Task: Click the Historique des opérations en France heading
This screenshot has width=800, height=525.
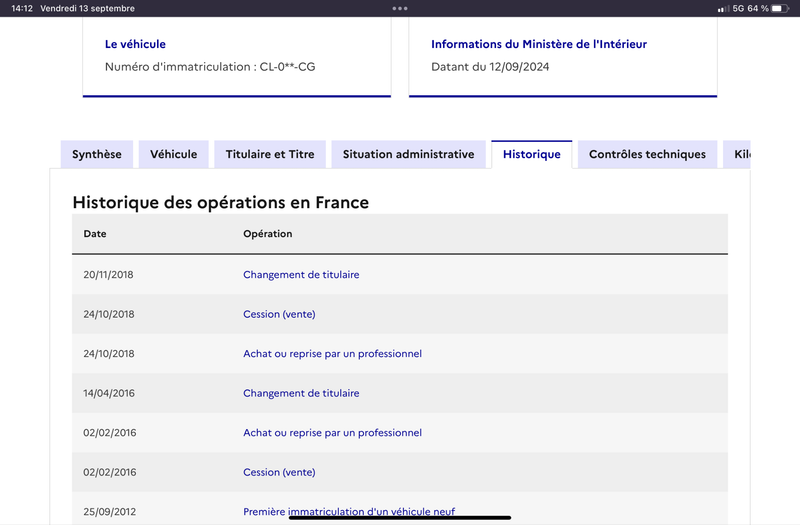Action: pyautogui.click(x=220, y=203)
